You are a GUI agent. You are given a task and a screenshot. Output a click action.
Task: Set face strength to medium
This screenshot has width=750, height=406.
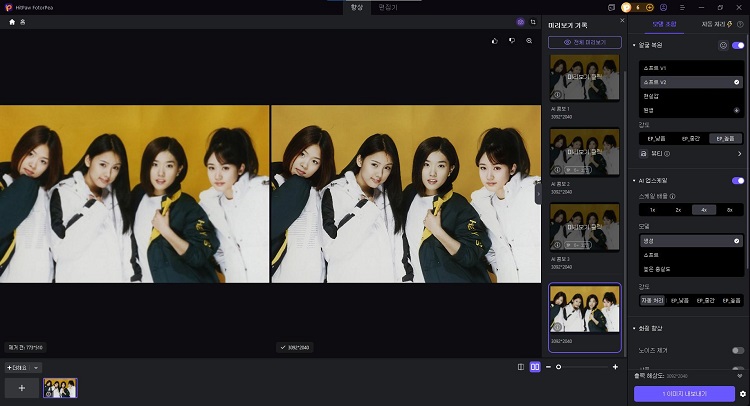pos(691,139)
